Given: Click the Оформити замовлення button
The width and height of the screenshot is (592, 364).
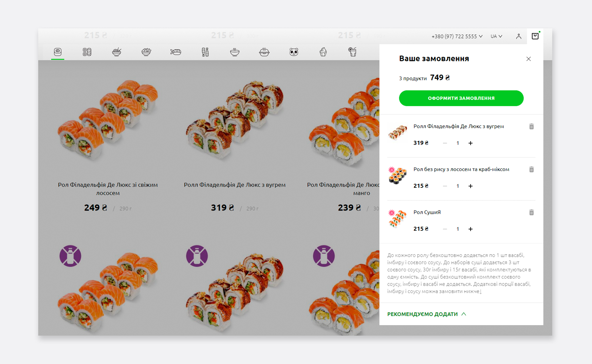Looking at the screenshot, I should click(x=461, y=98).
